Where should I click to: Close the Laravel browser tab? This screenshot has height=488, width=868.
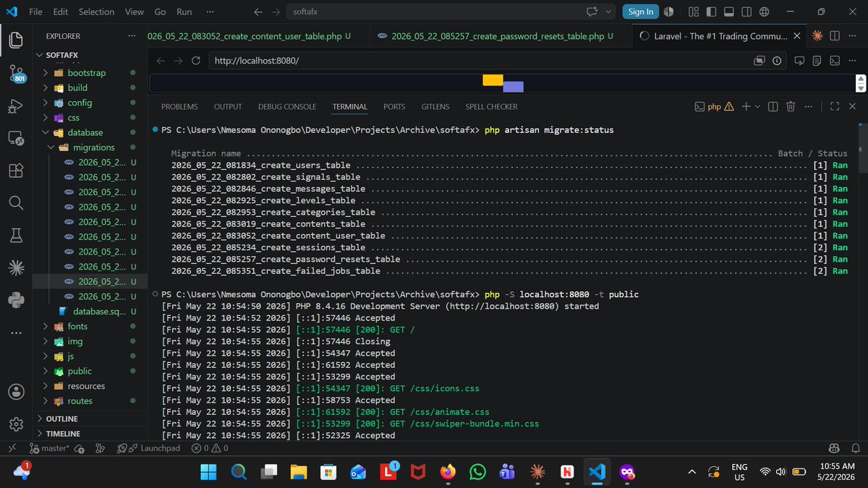[797, 35]
